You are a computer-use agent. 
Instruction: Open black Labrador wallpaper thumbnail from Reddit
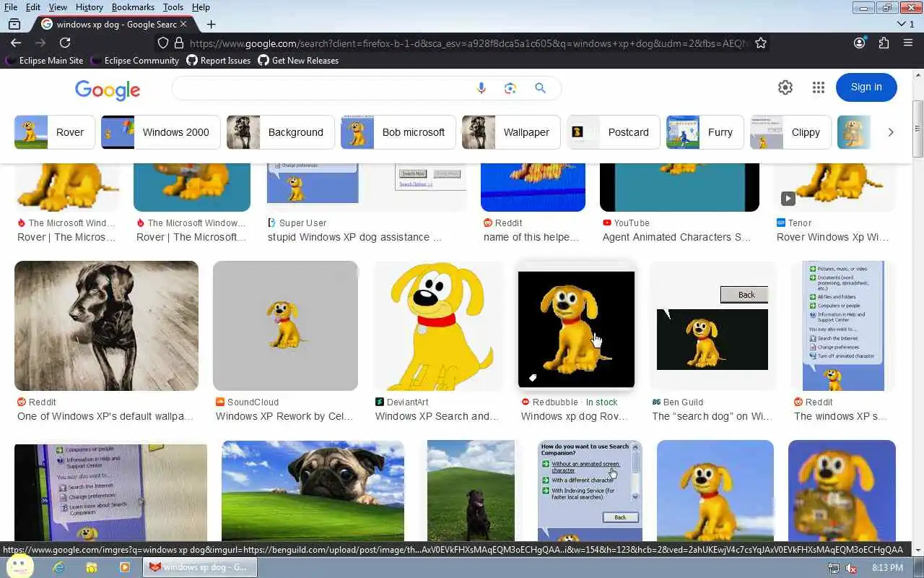coord(106,326)
